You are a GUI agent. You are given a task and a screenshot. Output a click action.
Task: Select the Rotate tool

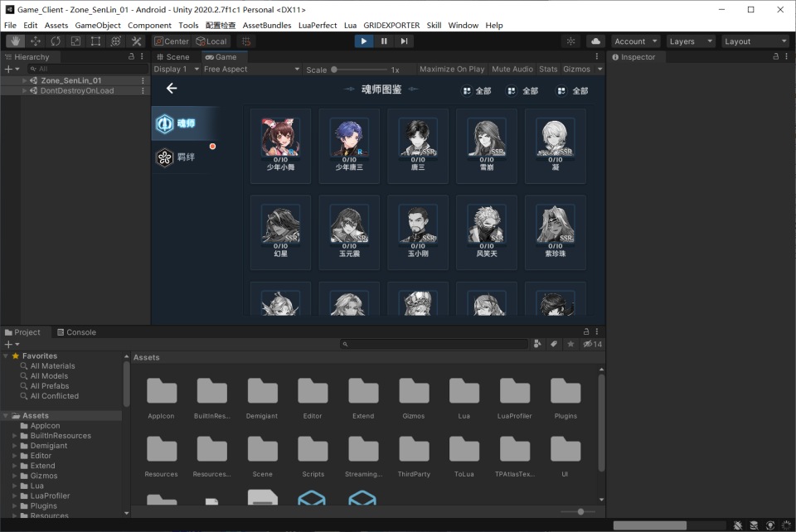click(56, 41)
